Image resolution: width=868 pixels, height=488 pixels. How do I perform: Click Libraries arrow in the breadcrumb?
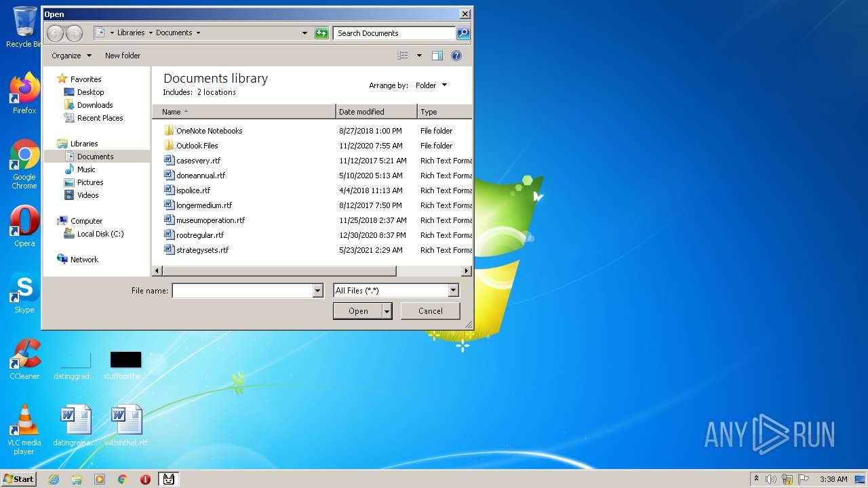[151, 33]
